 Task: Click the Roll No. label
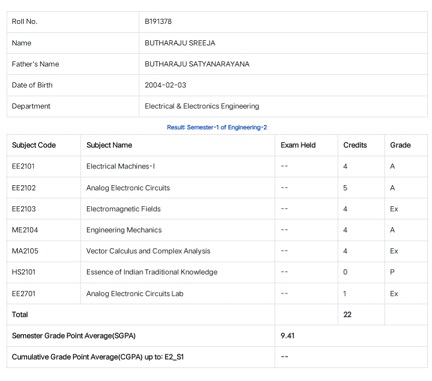coord(24,22)
